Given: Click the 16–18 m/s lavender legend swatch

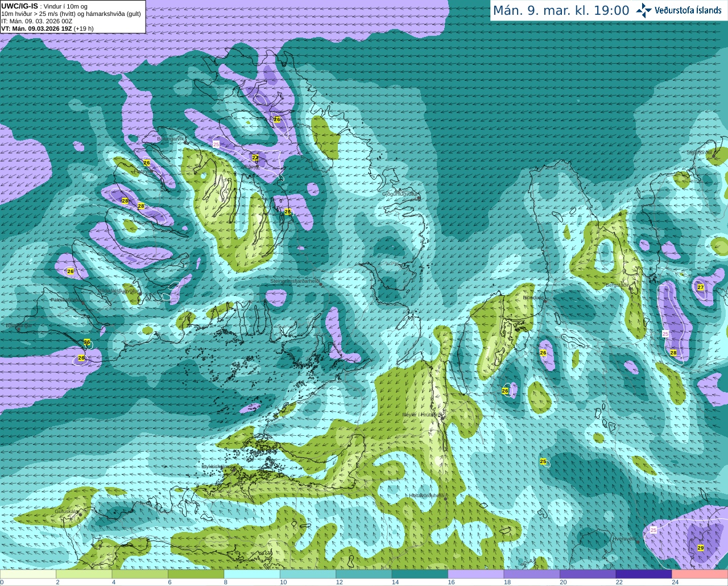Looking at the screenshot, I should click(x=476, y=574).
